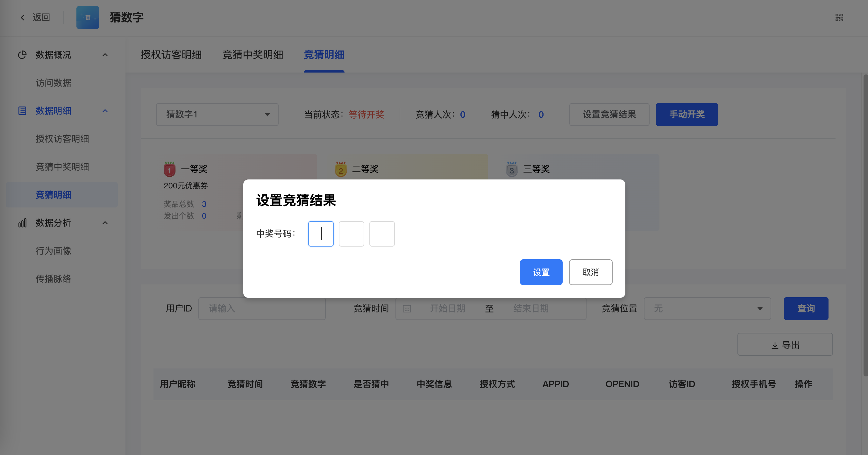
Task: Click the third prize medal icon
Action: pos(512,169)
